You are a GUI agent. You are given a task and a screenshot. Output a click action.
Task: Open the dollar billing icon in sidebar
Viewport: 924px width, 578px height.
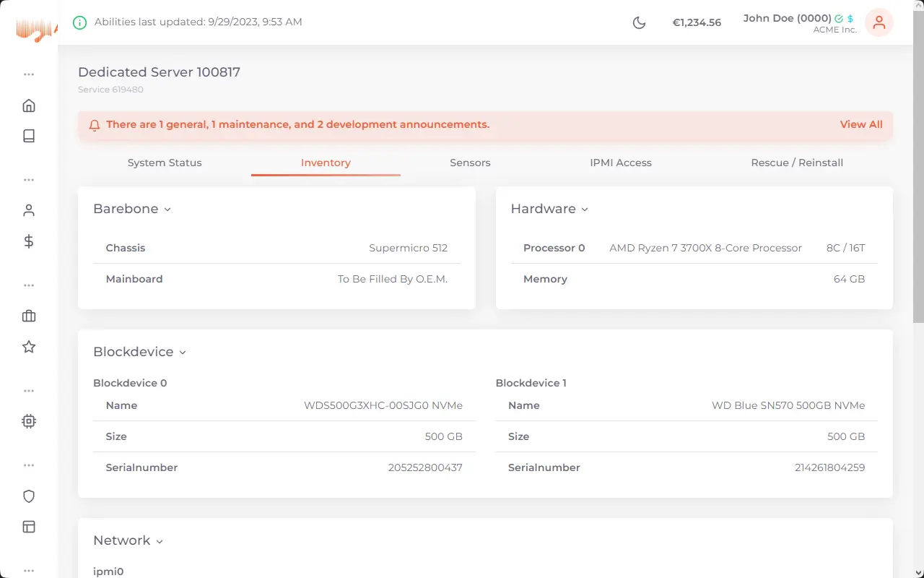(x=29, y=241)
